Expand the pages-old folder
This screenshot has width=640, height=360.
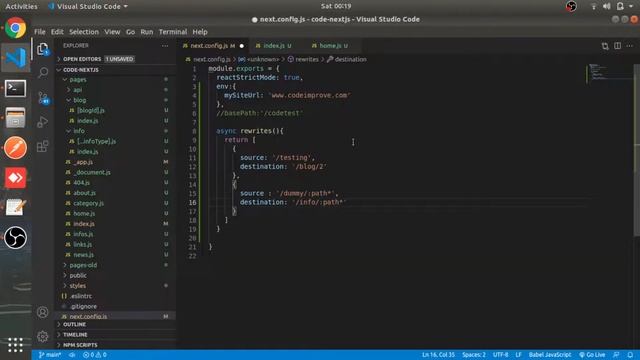(x=116, y=265)
